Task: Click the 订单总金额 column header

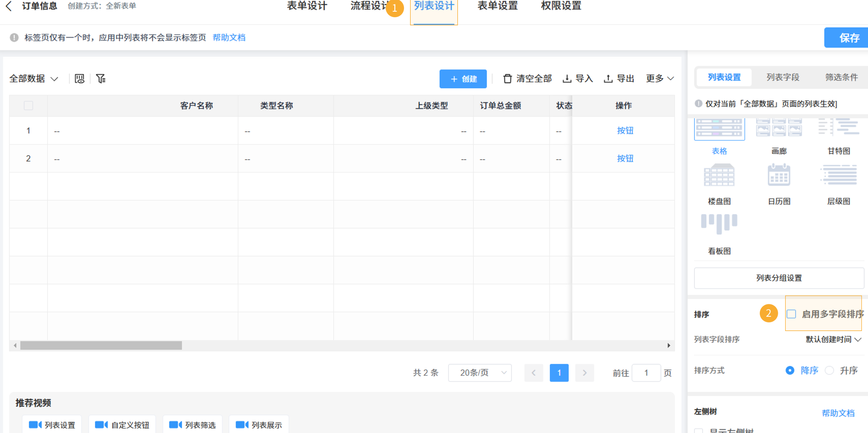Action: click(x=501, y=106)
